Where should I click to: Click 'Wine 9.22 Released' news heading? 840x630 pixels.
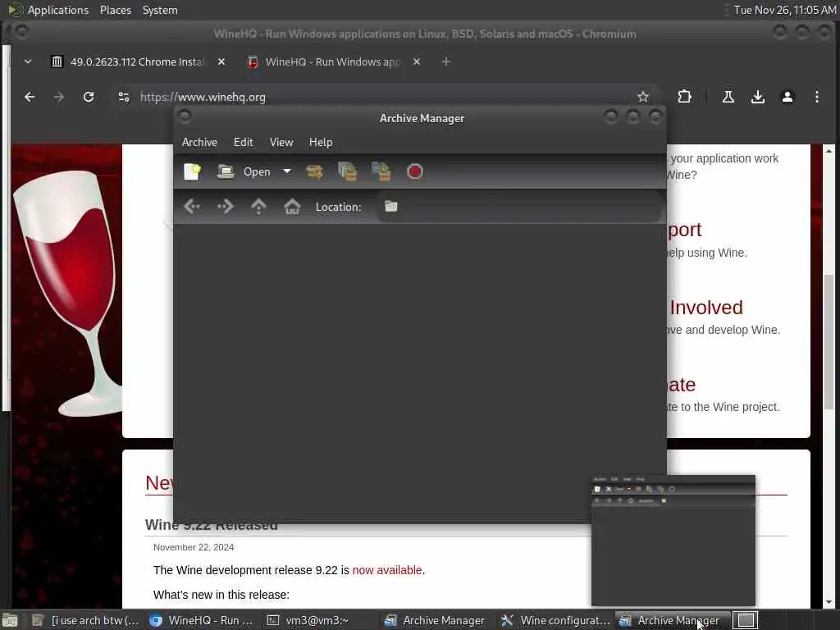pyautogui.click(x=212, y=525)
